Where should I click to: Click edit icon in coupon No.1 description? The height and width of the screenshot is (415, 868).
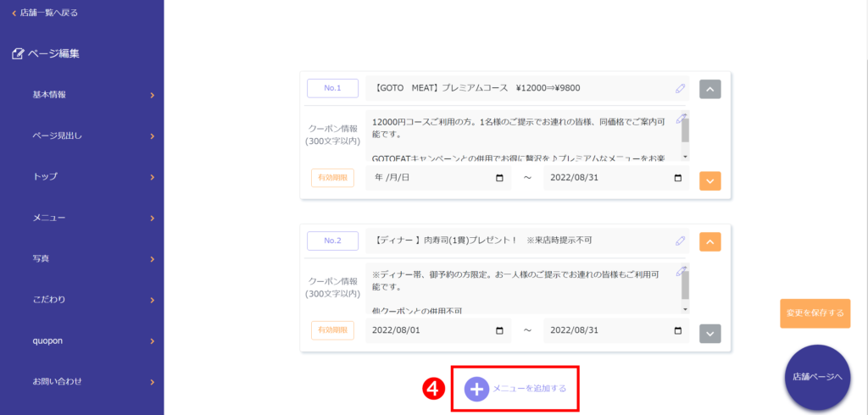681,118
